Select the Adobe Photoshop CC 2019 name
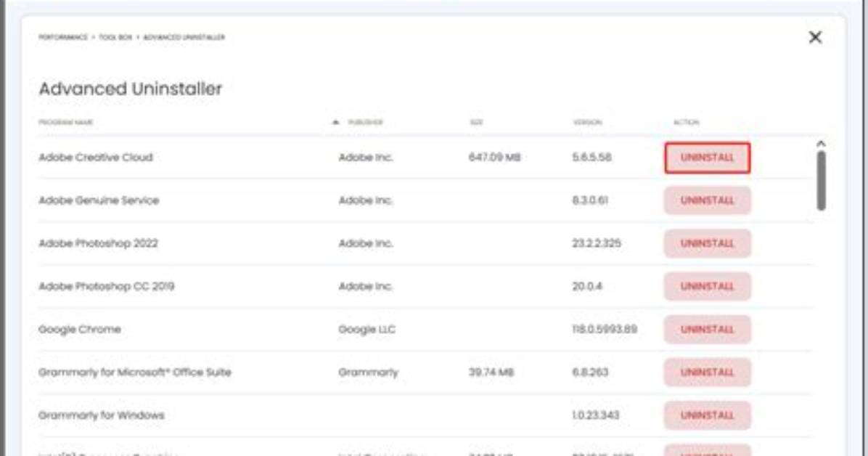 pos(106,287)
